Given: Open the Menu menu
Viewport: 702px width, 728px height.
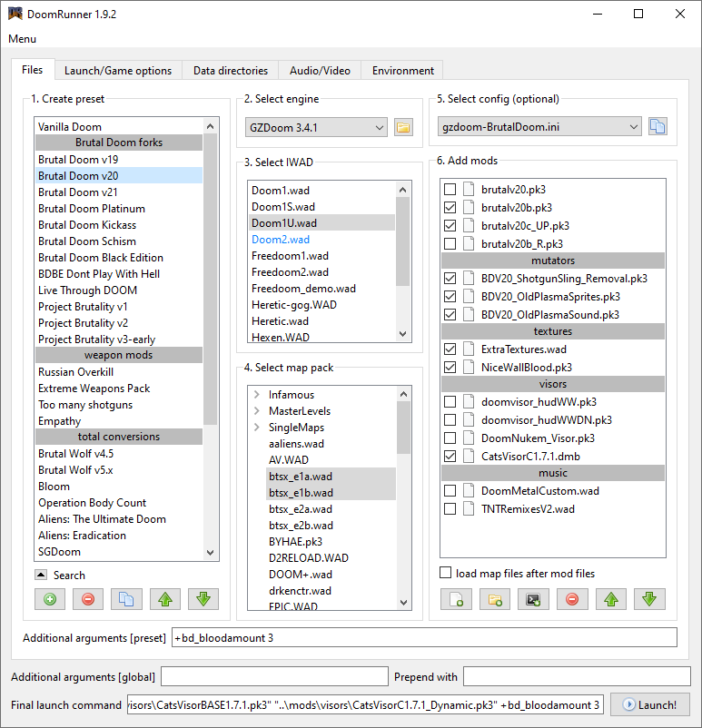Looking at the screenshot, I should pyautogui.click(x=23, y=39).
